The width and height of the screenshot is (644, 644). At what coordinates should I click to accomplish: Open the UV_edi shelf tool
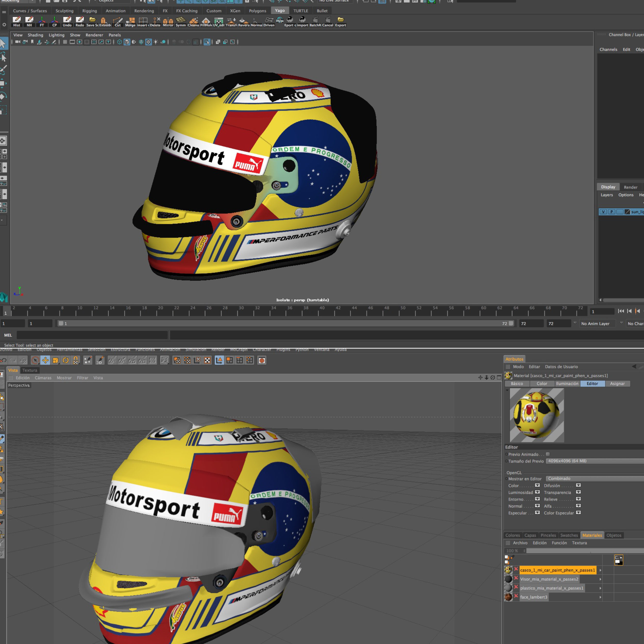tap(219, 22)
